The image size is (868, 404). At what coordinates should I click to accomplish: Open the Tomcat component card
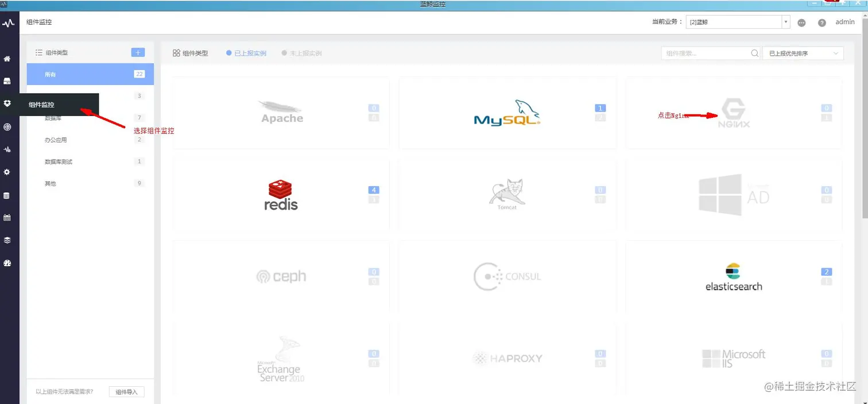coord(507,195)
